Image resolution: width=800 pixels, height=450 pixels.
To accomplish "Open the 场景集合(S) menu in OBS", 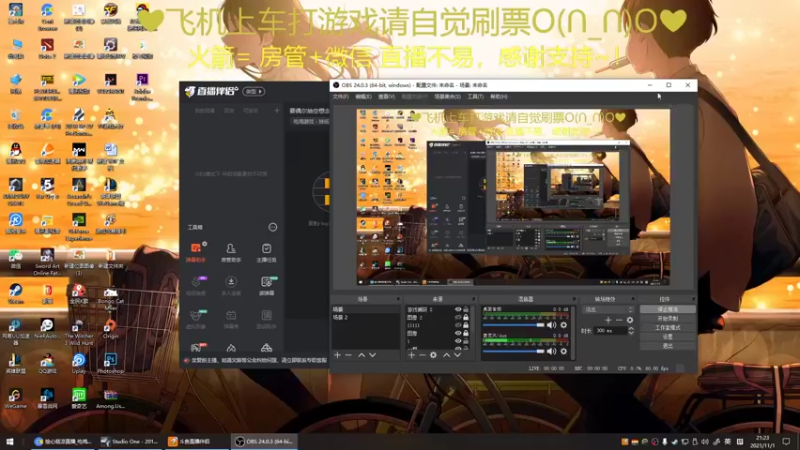I will click(x=447, y=96).
